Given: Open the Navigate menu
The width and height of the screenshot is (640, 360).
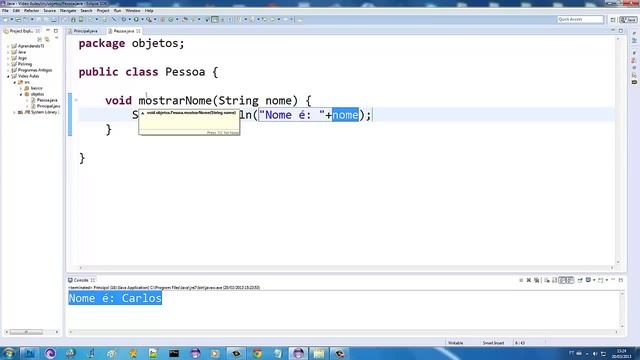Looking at the screenshot, I should pos(68,11).
